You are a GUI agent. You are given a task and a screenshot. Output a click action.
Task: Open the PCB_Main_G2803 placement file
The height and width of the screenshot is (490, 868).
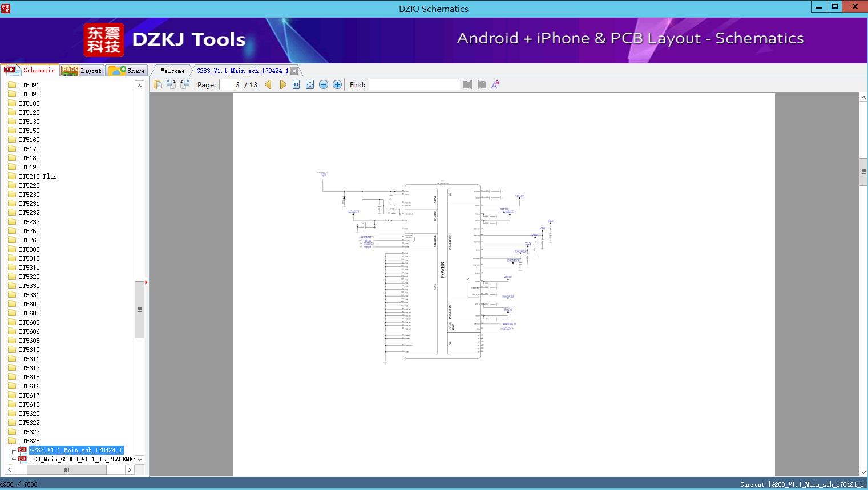(x=82, y=459)
